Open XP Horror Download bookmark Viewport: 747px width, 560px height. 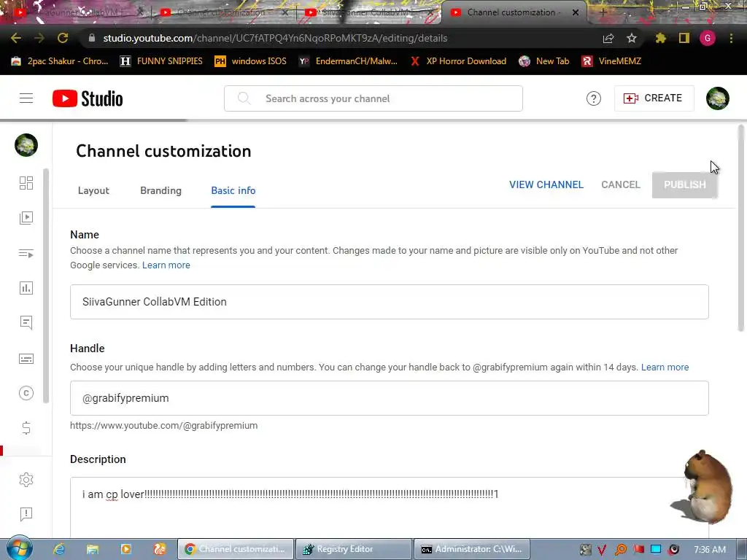pos(458,61)
